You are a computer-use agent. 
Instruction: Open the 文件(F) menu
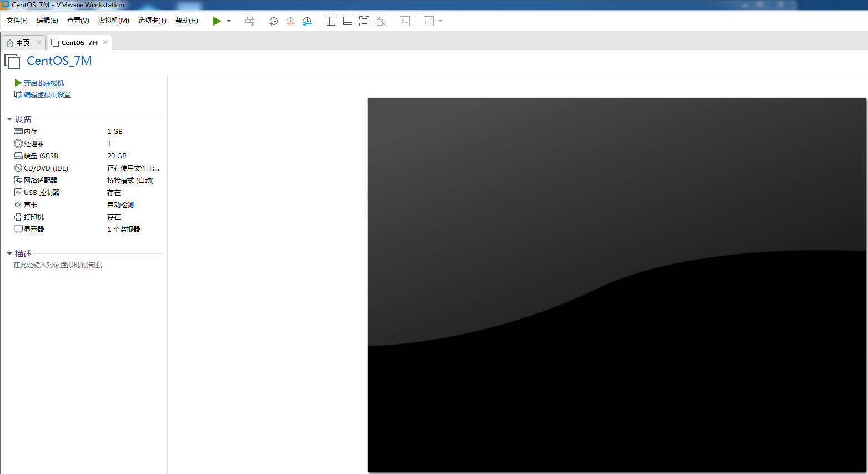[17, 21]
